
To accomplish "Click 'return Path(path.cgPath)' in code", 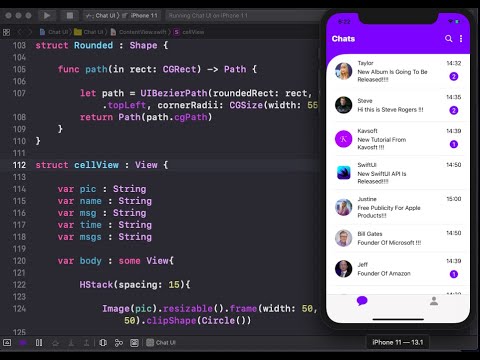I will coord(146,117).
